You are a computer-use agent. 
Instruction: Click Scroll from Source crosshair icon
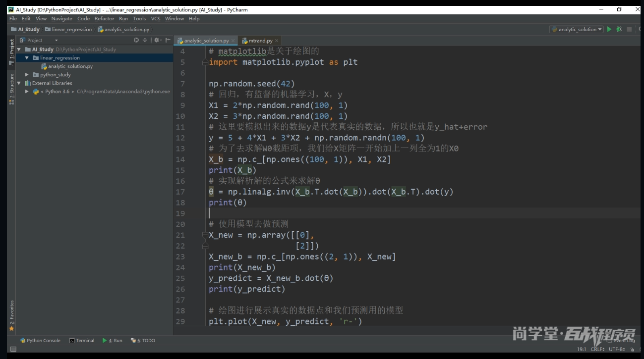pos(136,40)
